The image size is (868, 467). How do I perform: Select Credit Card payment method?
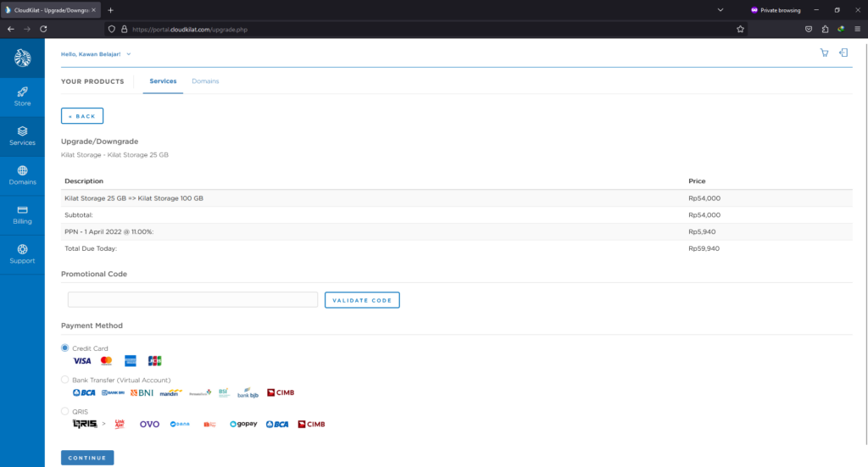tap(65, 347)
